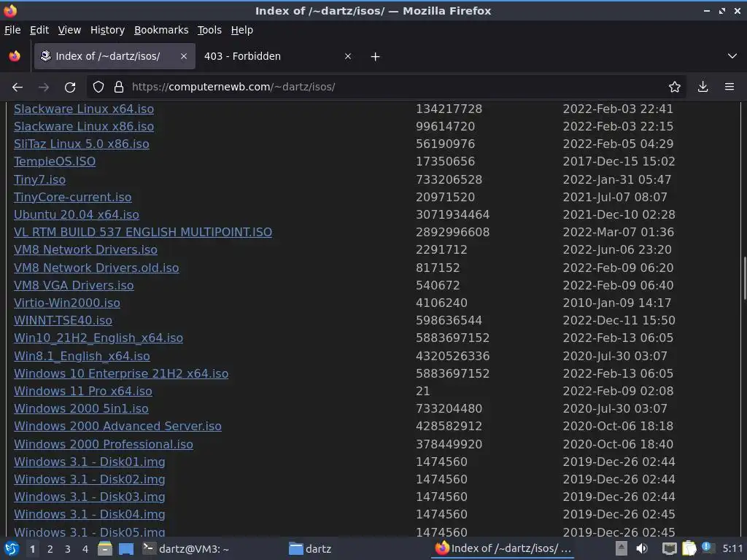Screen dimensions: 747x560
Task: Open the History menu
Action: pos(108,30)
